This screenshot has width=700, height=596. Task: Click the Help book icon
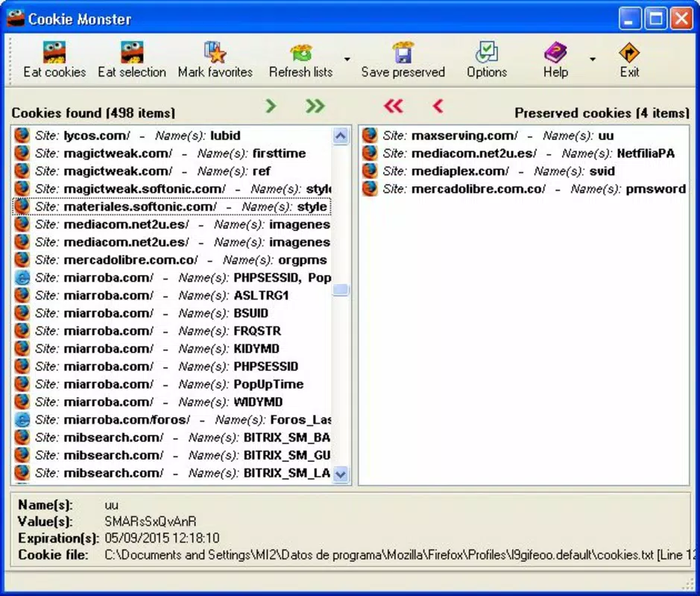click(x=555, y=52)
